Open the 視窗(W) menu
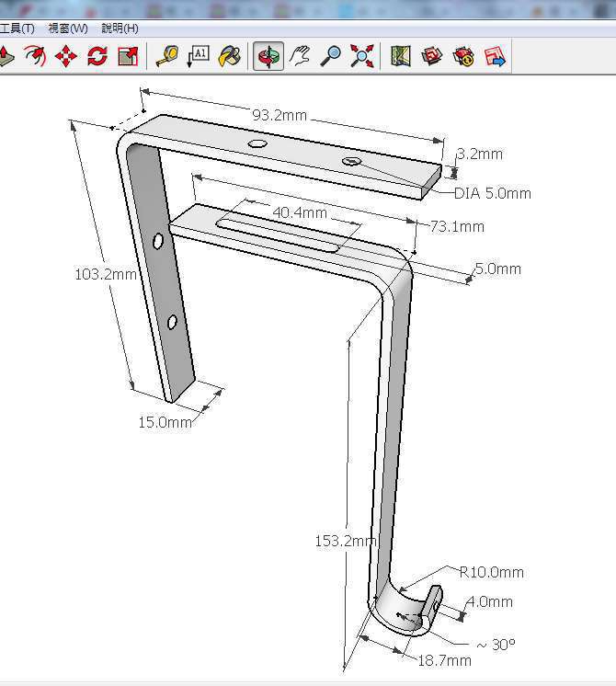 pyautogui.click(x=68, y=29)
